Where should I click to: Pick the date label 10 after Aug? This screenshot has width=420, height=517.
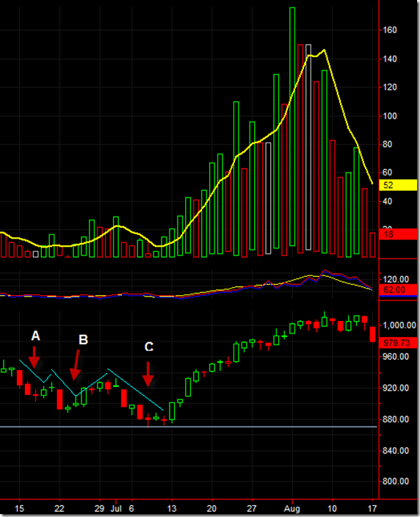click(x=332, y=509)
